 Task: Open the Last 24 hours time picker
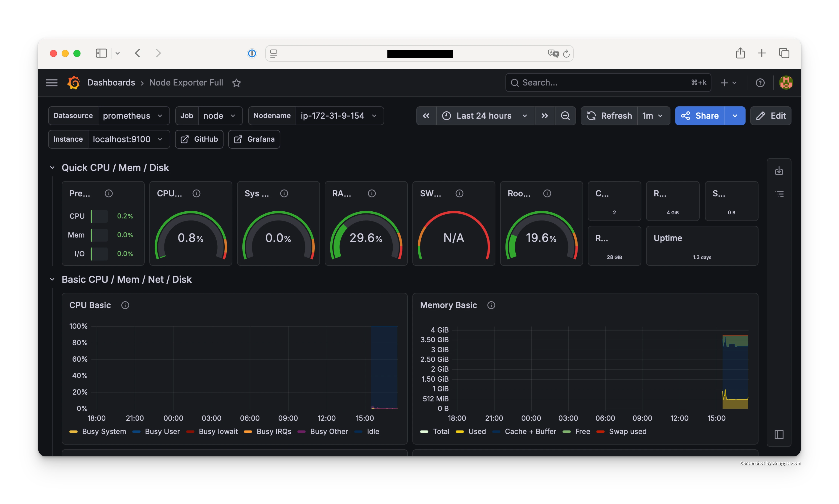coord(485,116)
